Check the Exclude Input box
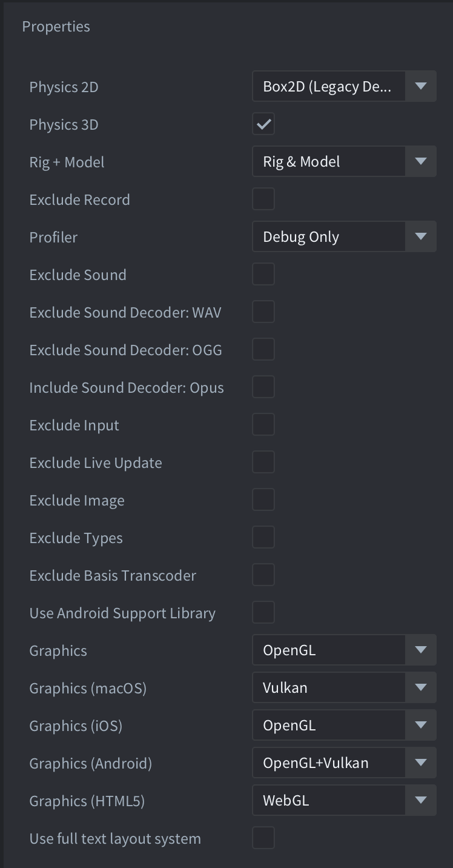Viewport: 453px width, 868px height. point(263,424)
